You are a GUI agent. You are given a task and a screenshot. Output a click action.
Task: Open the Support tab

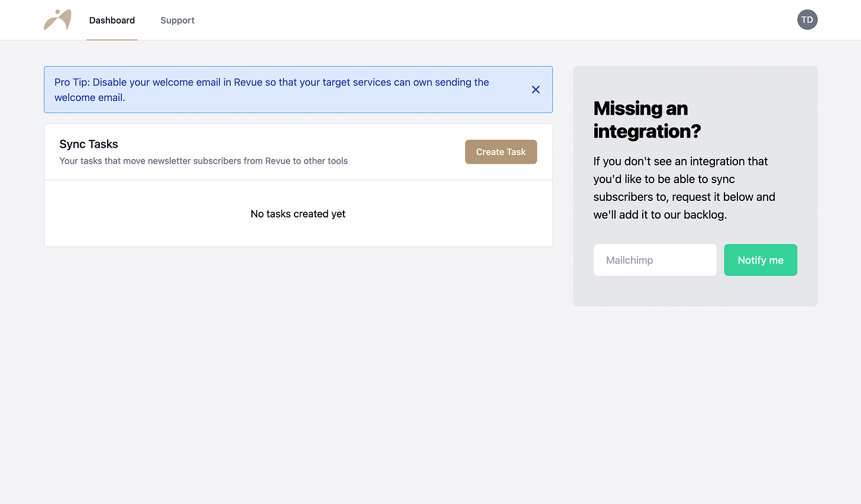[x=177, y=20]
